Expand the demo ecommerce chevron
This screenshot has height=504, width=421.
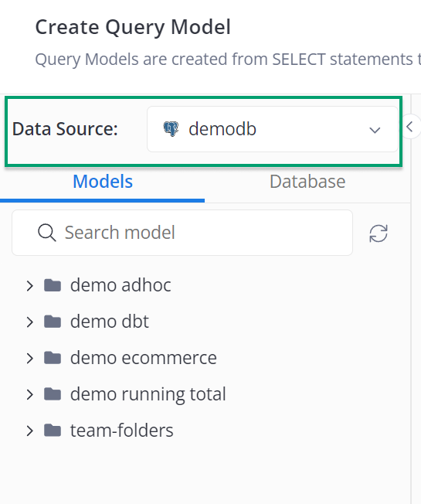tap(30, 358)
